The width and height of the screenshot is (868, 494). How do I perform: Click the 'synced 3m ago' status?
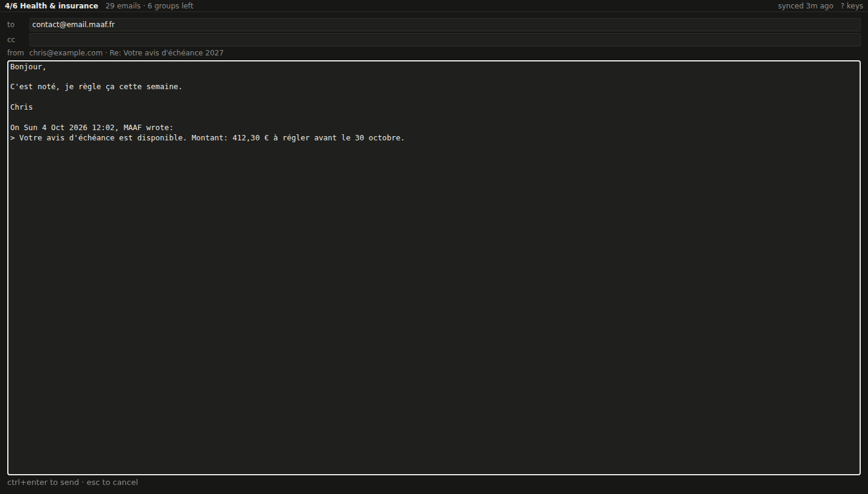coord(805,6)
